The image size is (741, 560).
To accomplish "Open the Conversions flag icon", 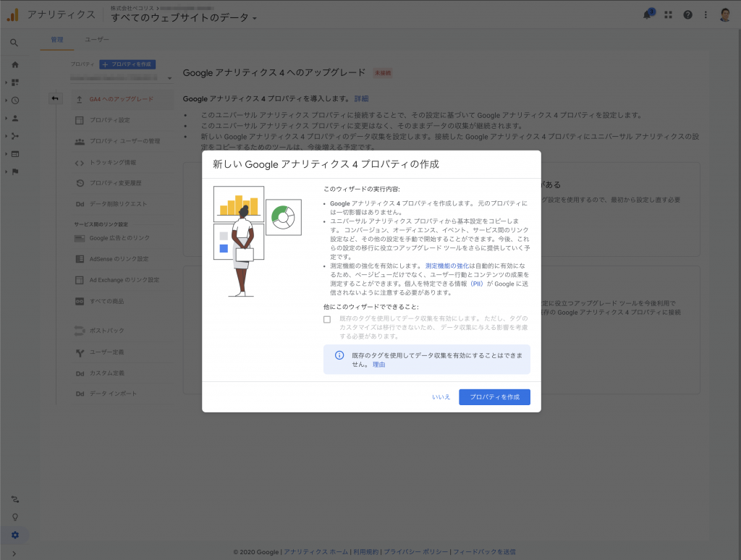I will (15, 171).
